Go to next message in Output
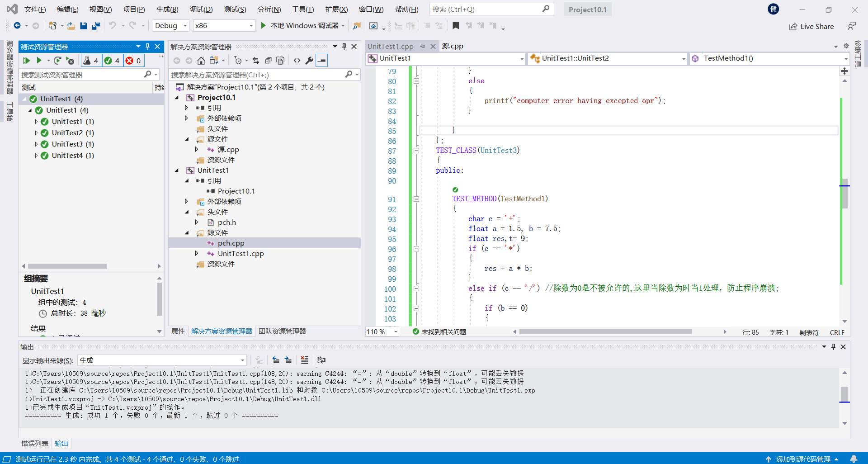Image resolution: width=868 pixels, height=464 pixels. [288, 360]
